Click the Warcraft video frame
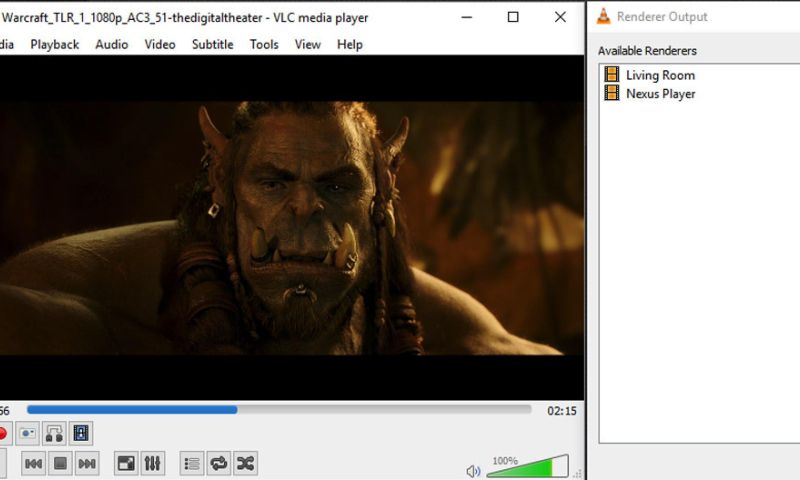 292,228
